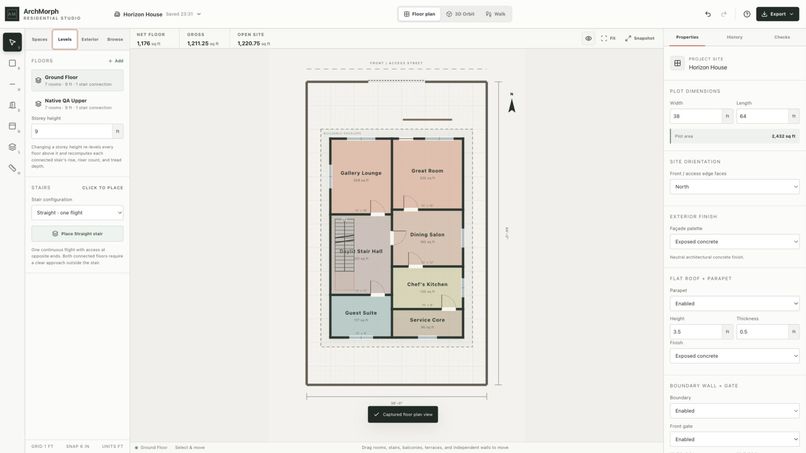Click the Ground Floor layers icon
Viewport: 806px width, 453px height.
pyautogui.click(x=38, y=80)
